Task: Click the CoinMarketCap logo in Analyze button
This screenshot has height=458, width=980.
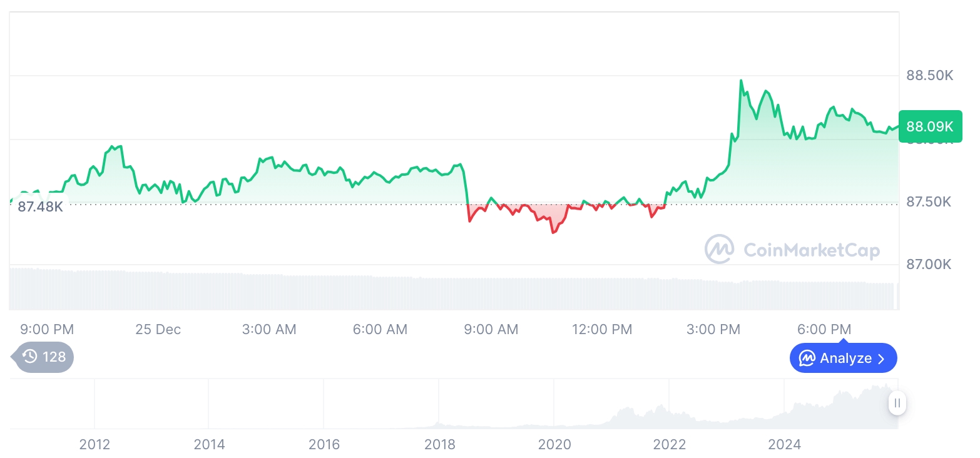Action: [807, 359]
